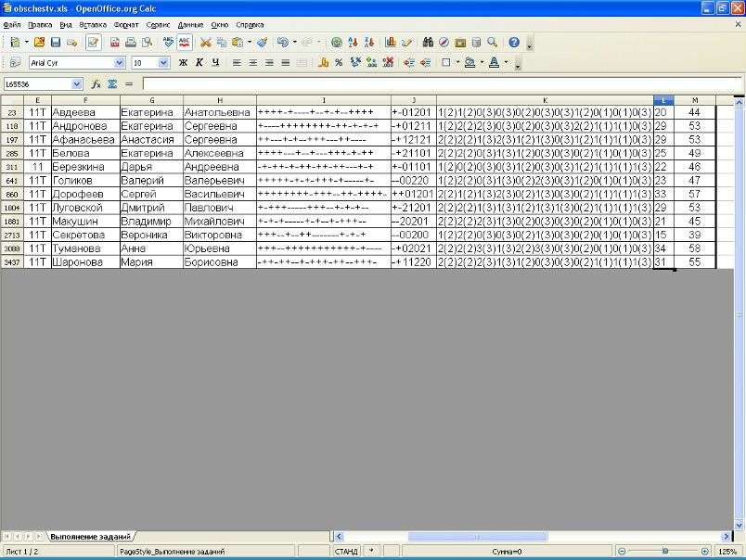This screenshot has width=746, height=560.
Task: Click the Cut scissors icon
Action: 206,43
